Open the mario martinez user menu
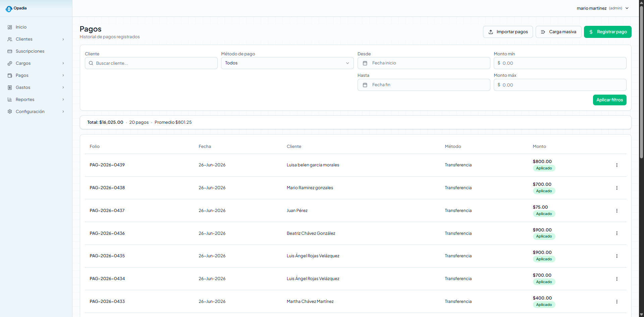Viewport: 644px width, 317px height. click(x=602, y=8)
